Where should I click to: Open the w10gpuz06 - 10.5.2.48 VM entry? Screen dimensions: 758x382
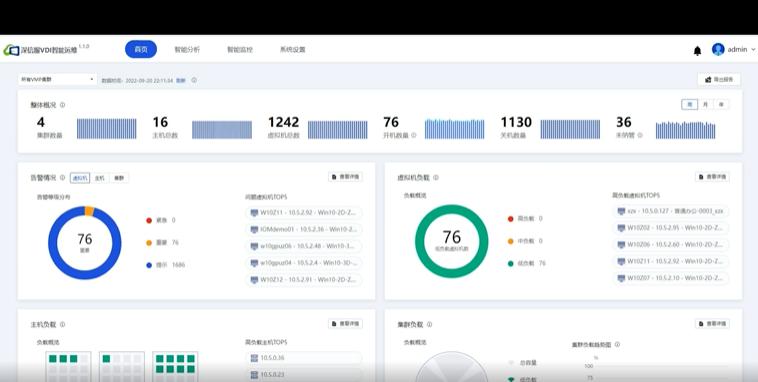[304, 246]
